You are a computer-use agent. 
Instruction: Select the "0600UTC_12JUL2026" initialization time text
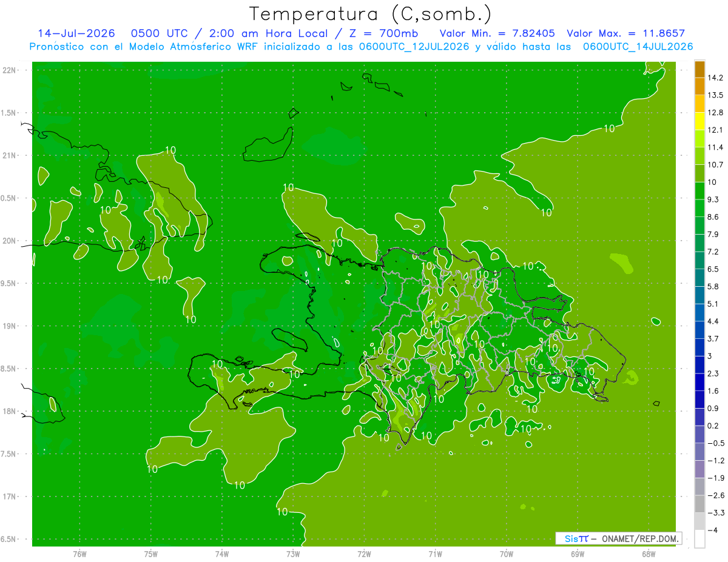413,47
